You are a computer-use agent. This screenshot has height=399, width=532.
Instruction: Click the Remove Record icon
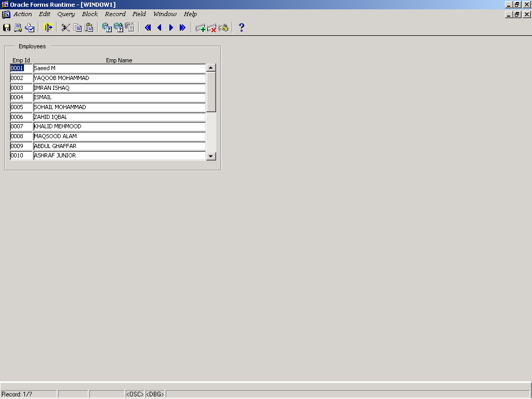(x=212, y=28)
